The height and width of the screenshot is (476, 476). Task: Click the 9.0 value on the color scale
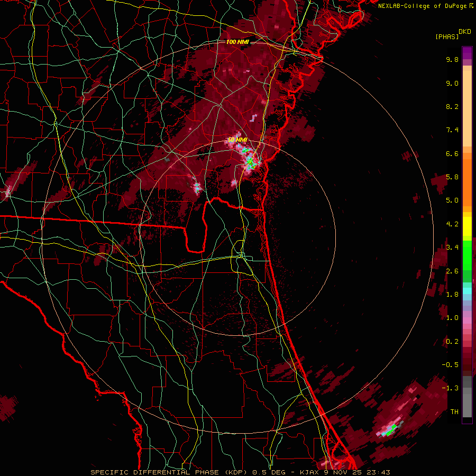(452, 83)
